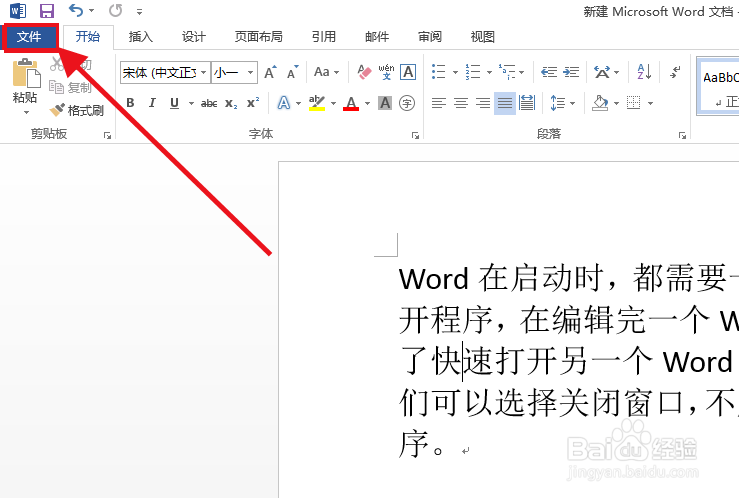Click the Character Border icon
Image resolution: width=739 pixels, height=498 pixels.
[x=408, y=72]
